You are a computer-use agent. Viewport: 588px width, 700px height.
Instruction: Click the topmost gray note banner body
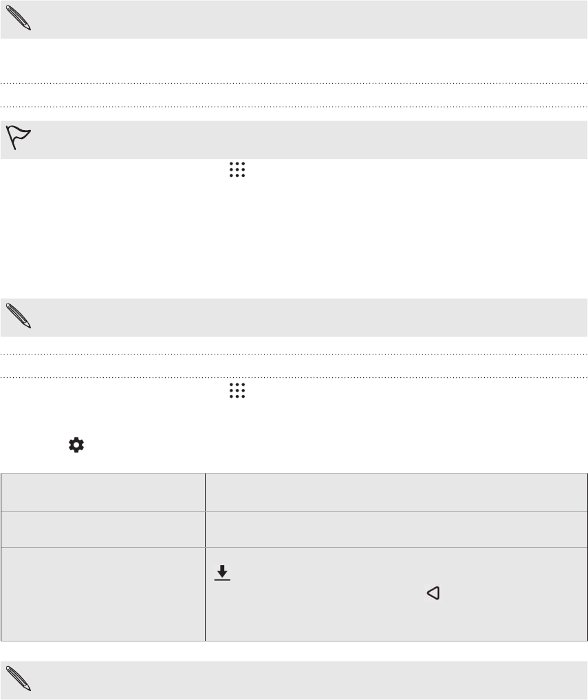click(x=294, y=19)
